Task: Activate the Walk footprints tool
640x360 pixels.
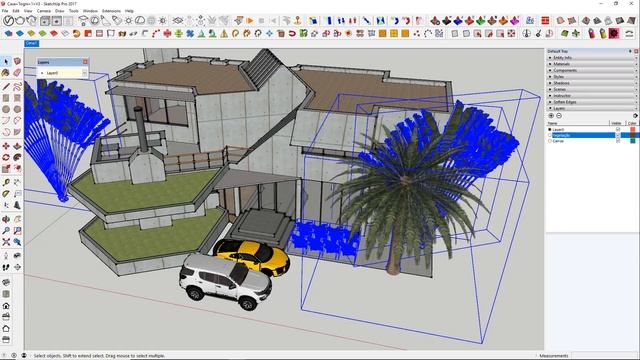Action: pos(6,267)
